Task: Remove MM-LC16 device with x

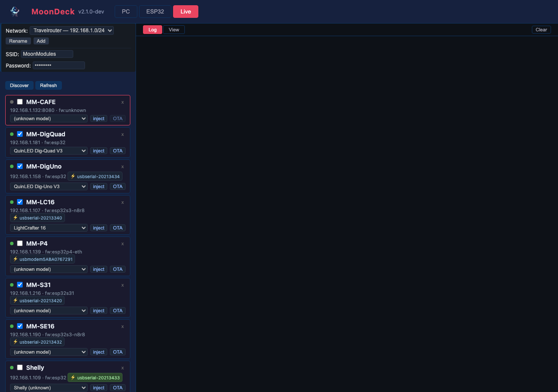Action: pos(122,202)
